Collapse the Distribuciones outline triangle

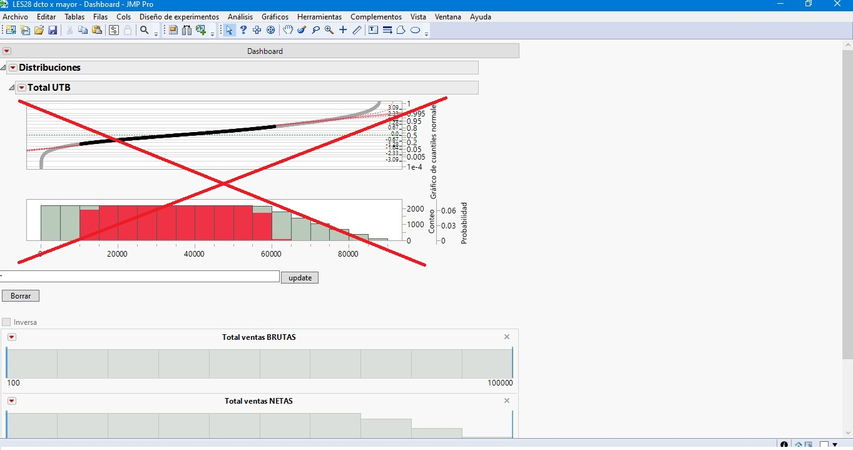click(x=3, y=68)
